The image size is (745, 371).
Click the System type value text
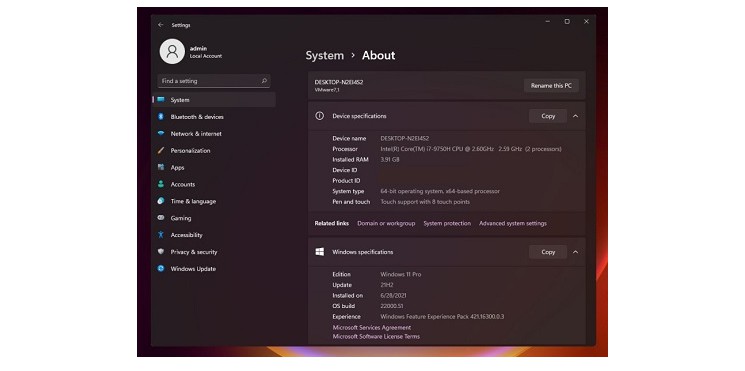[440, 191]
